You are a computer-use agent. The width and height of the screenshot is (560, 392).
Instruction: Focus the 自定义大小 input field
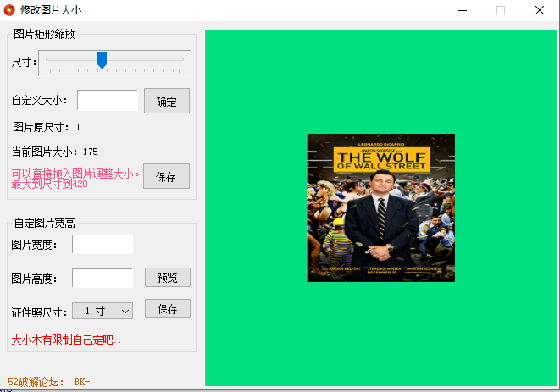click(108, 101)
